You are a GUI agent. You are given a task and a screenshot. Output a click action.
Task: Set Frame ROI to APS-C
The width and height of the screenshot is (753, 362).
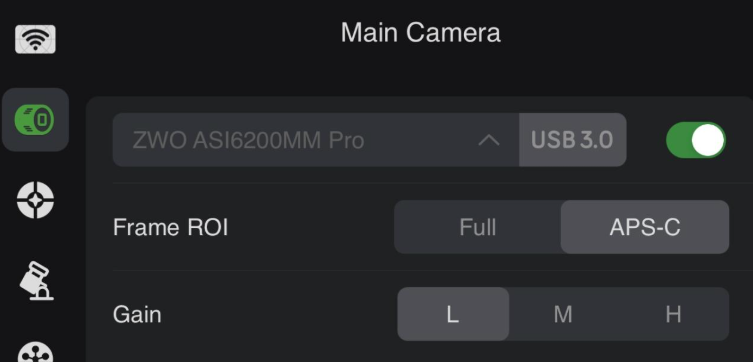pyautogui.click(x=645, y=227)
